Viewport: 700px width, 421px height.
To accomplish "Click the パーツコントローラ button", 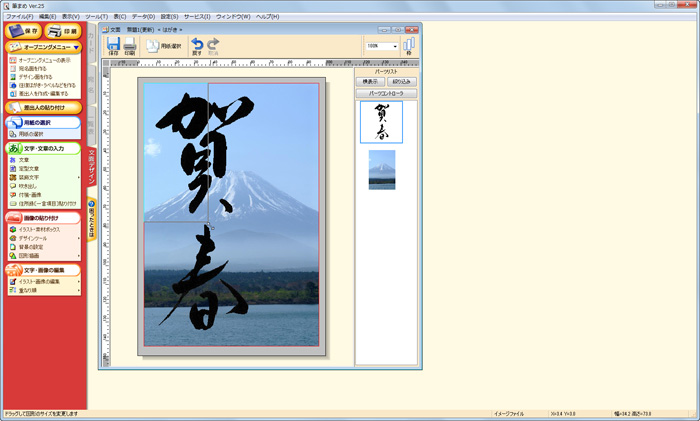I will [385, 93].
